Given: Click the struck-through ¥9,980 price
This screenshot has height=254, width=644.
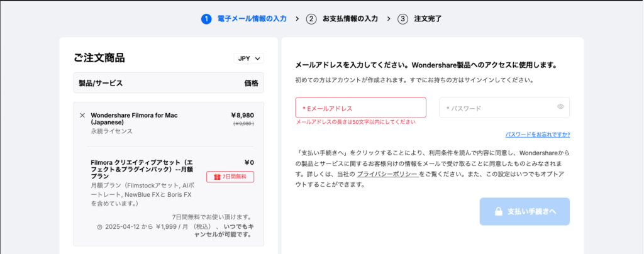Looking at the screenshot, I should coord(243,123).
